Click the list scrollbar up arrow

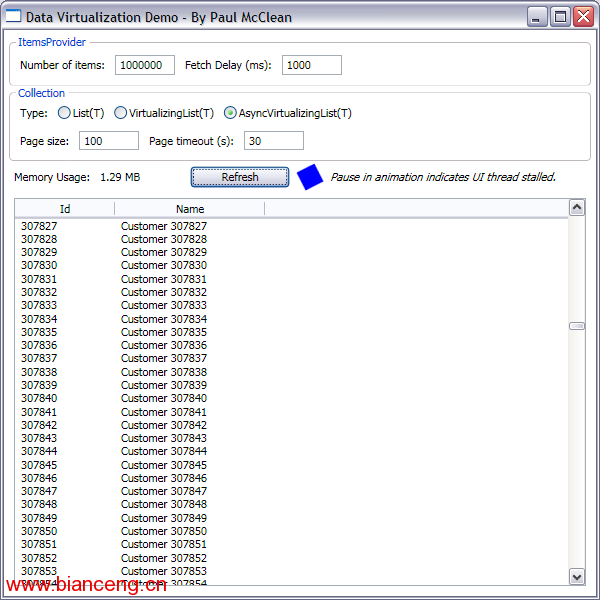pyautogui.click(x=577, y=208)
